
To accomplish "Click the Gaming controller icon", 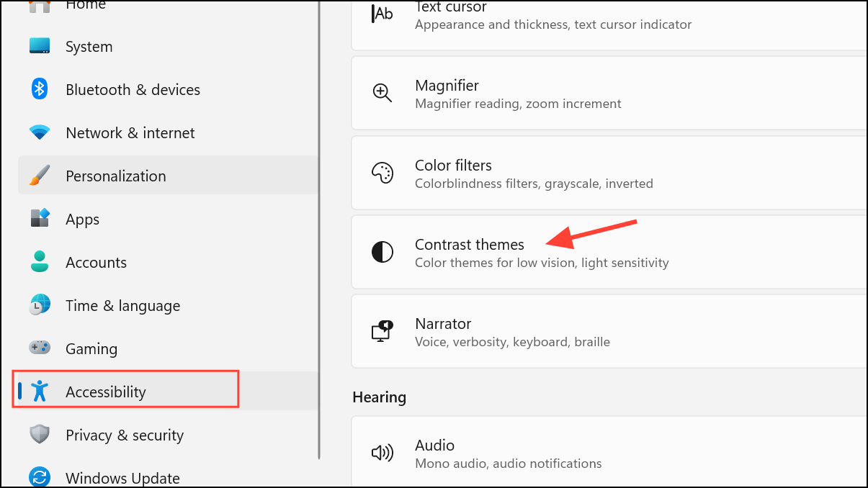I will (38, 348).
